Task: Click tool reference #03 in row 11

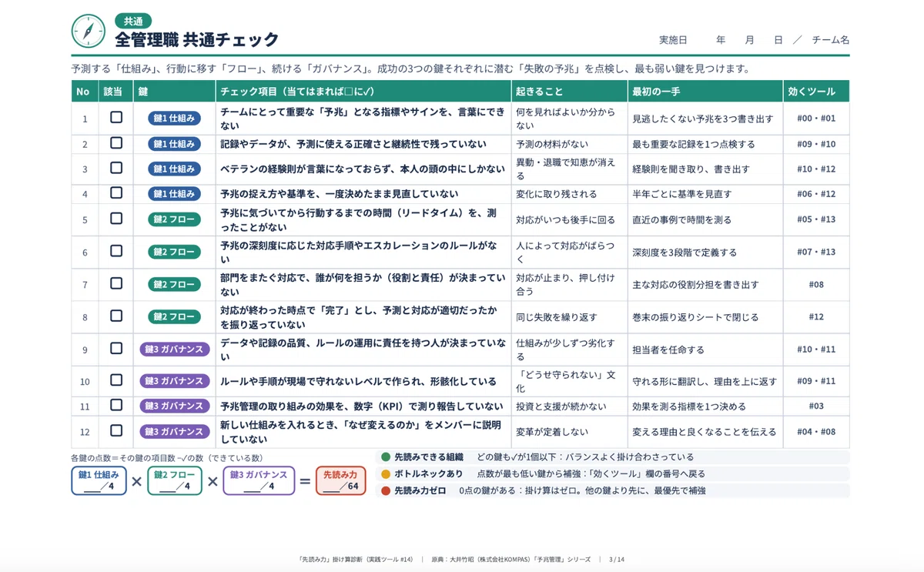Action: pyautogui.click(x=816, y=406)
